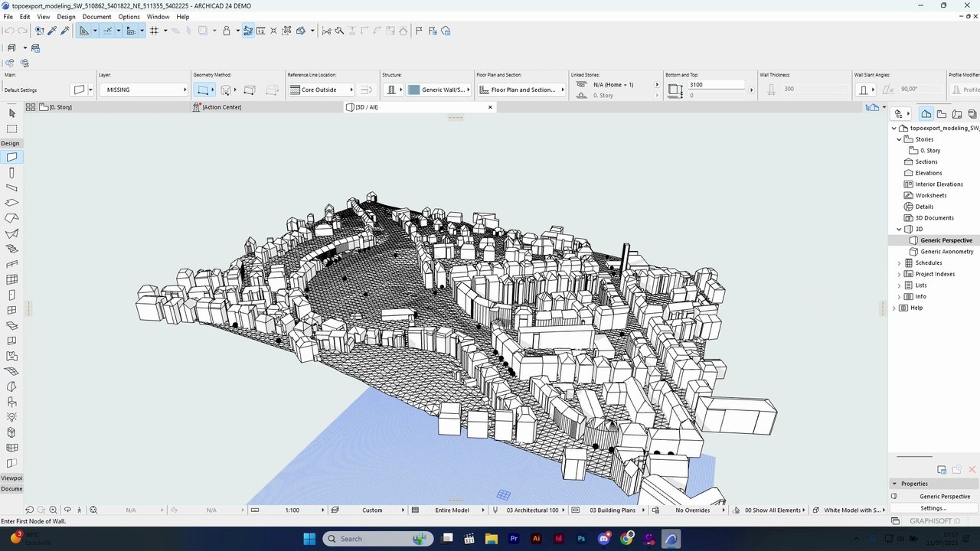980x551 pixels.
Task: Open Premiere Pro from the taskbar
Action: pyautogui.click(x=514, y=539)
